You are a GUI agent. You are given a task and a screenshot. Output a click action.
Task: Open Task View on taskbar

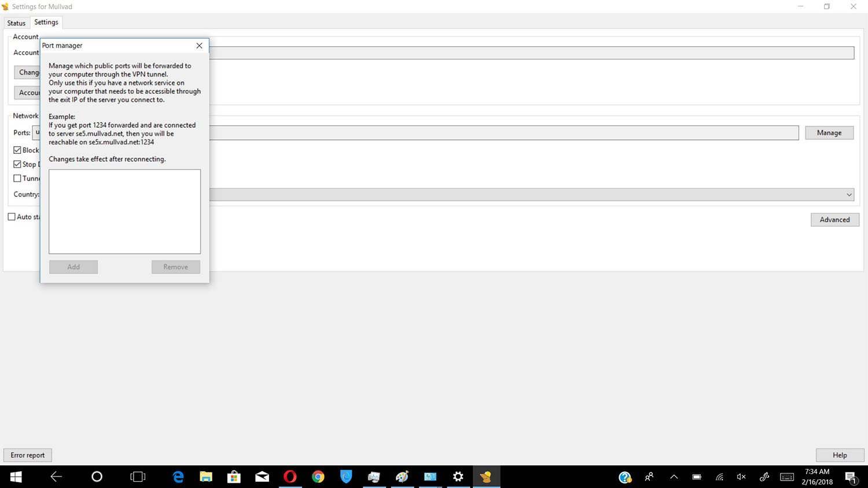click(138, 477)
